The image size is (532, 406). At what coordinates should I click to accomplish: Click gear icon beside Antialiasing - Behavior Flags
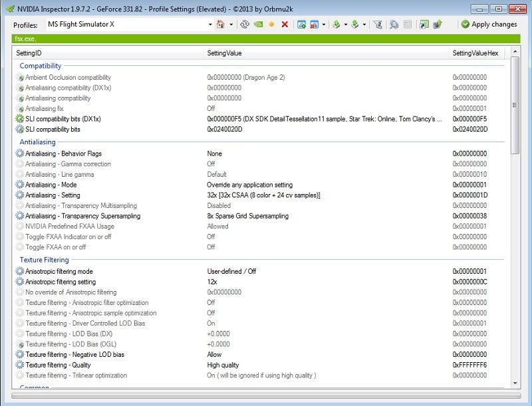(20, 153)
